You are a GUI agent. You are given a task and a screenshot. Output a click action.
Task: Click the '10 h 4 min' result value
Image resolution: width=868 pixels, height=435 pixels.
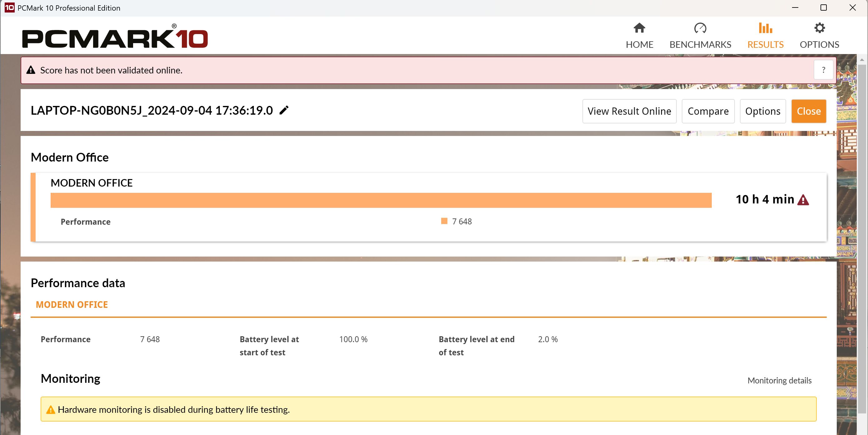click(765, 199)
